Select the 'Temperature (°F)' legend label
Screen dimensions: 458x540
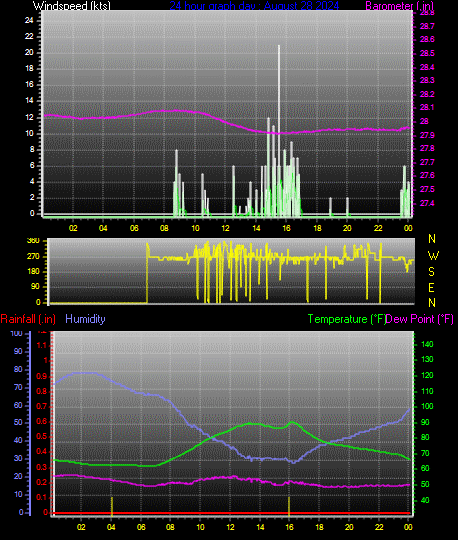tap(346, 319)
